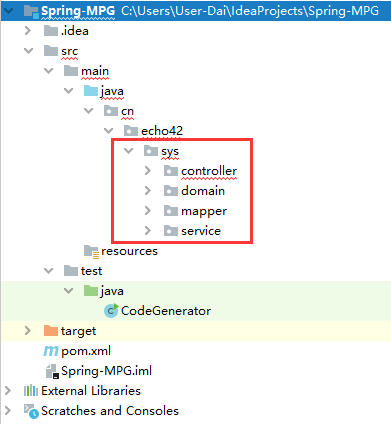The image size is (391, 424).
Task: Click the cn package icon
Action: tap(111, 111)
